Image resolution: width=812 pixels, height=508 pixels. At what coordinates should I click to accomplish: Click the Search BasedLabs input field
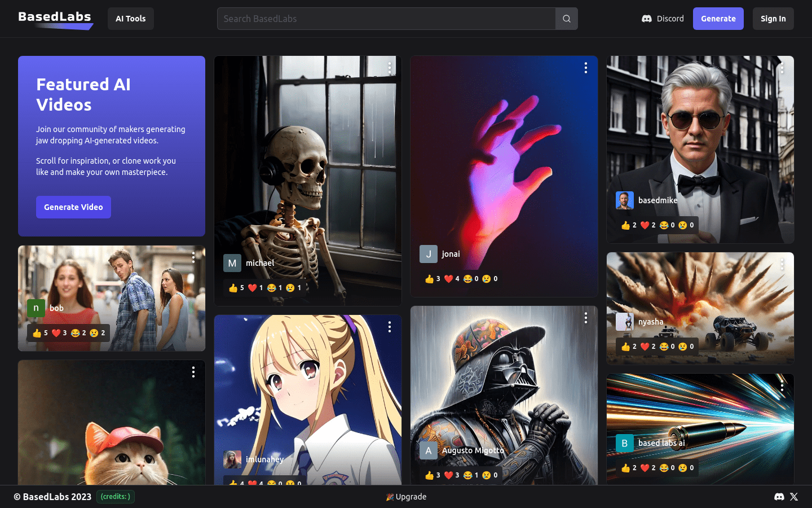pos(386,19)
